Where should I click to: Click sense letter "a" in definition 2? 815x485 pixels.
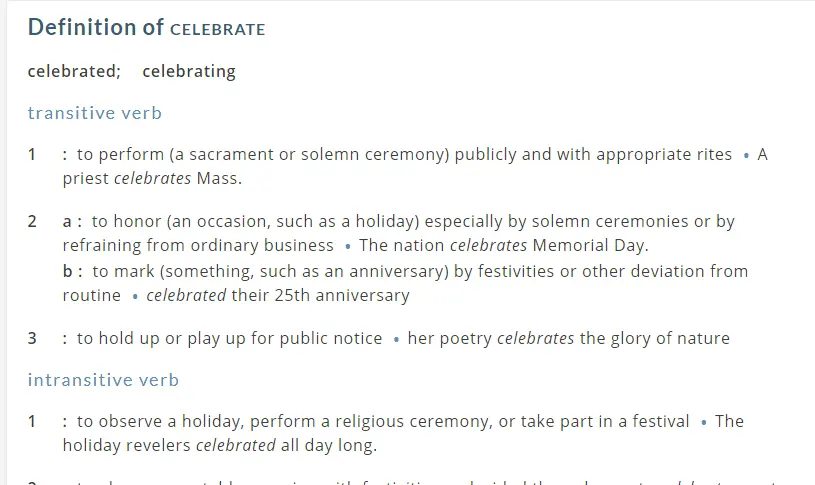(x=67, y=221)
